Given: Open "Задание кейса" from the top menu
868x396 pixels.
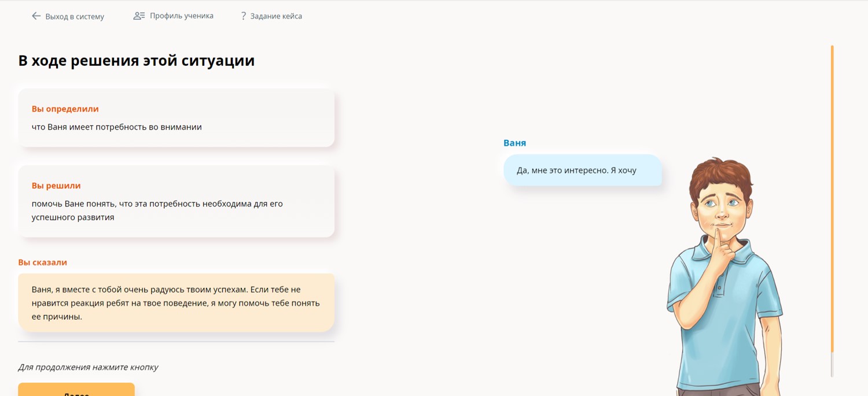Looking at the screenshot, I should [x=276, y=17].
